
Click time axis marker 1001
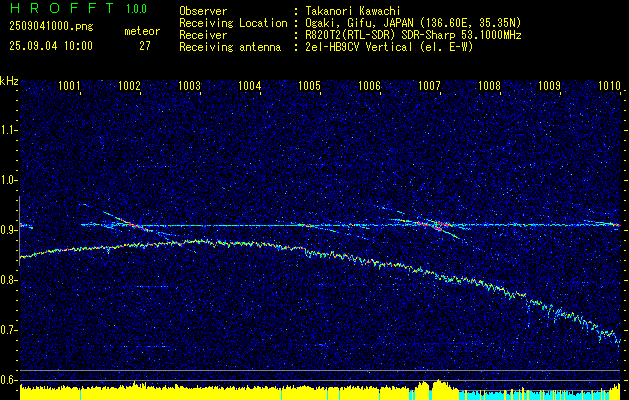pyautogui.click(x=69, y=86)
